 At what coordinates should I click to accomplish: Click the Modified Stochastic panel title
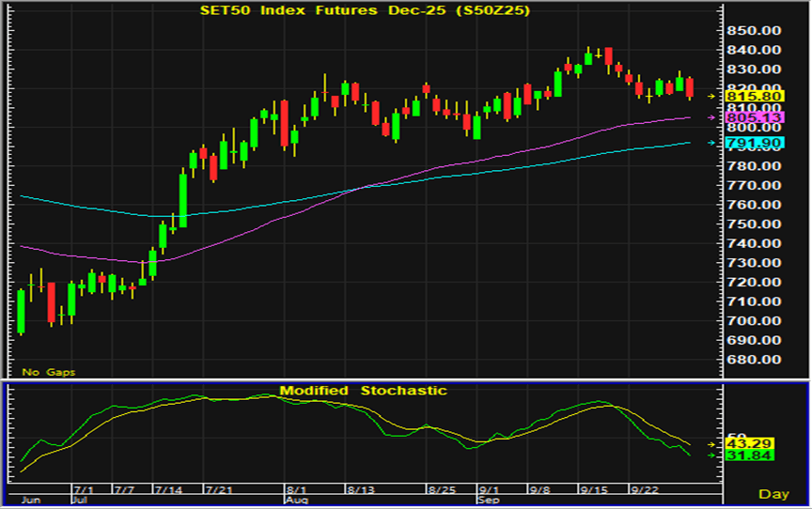(363, 391)
